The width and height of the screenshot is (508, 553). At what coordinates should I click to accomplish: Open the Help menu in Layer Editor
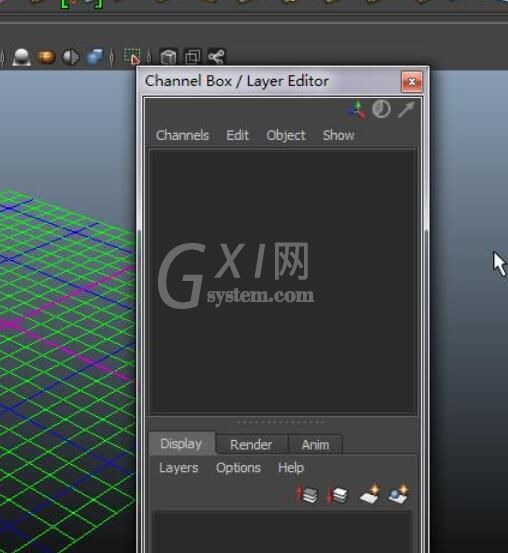(x=291, y=468)
